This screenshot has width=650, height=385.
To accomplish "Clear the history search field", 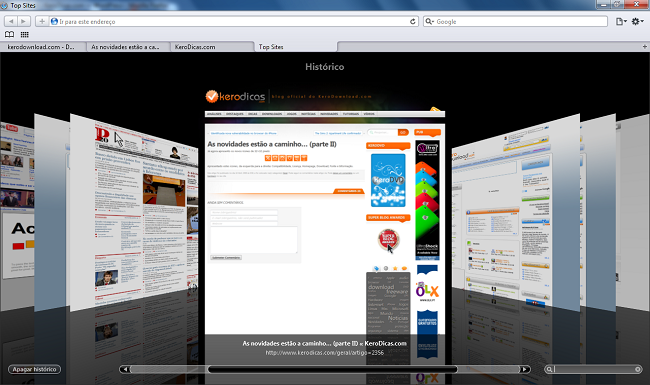I will 638,369.
